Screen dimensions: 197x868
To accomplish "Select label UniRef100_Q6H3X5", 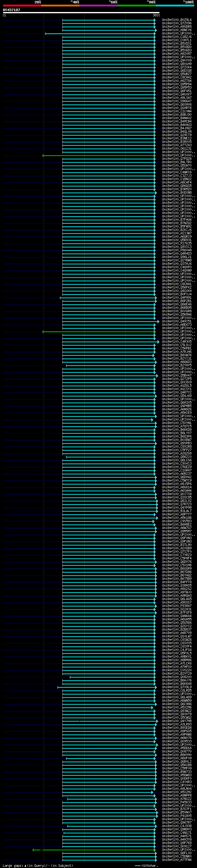I will point(176,402).
